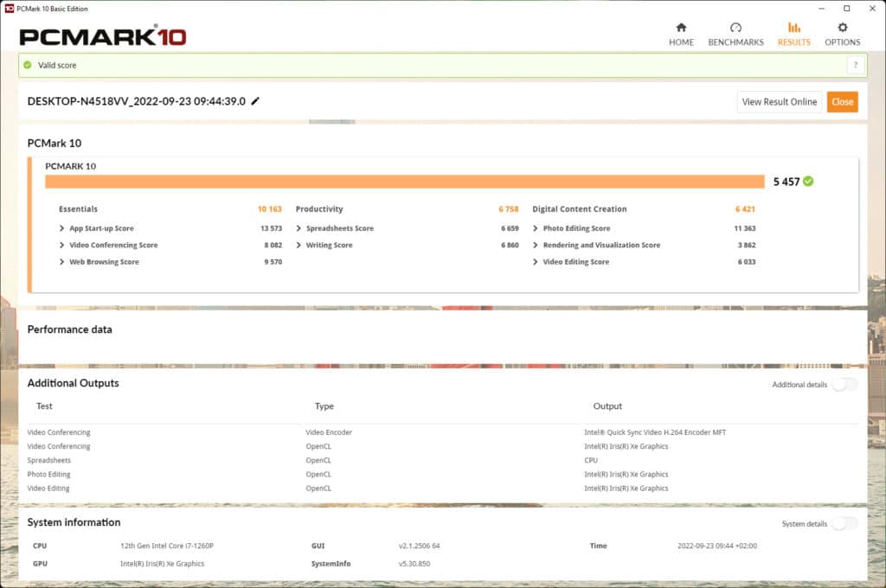Click the green valid score check icon
Viewport: 886px width, 588px height.
(x=27, y=65)
